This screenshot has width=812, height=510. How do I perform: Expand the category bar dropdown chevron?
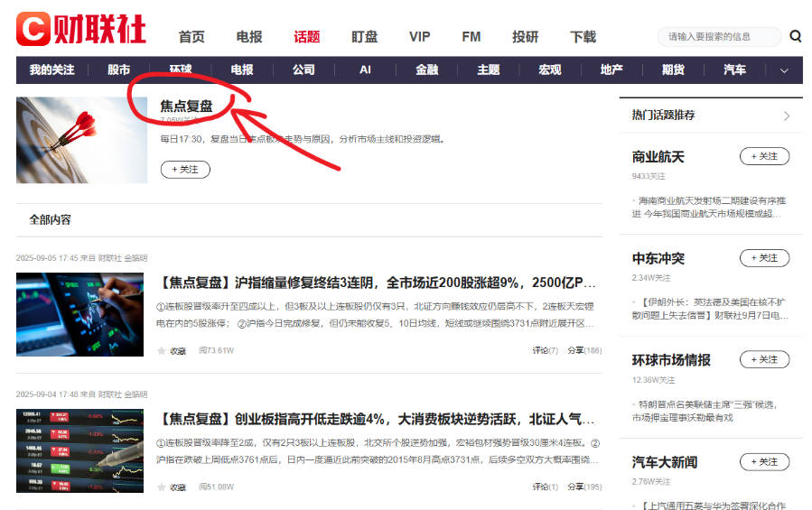pyautogui.click(x=783, y=70)
